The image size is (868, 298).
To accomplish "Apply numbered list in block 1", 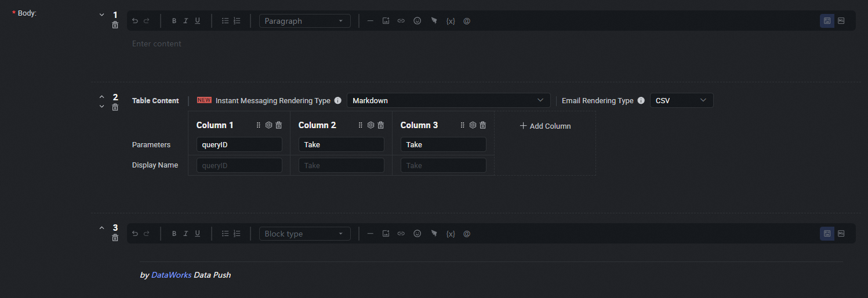I will coord(237,21).
